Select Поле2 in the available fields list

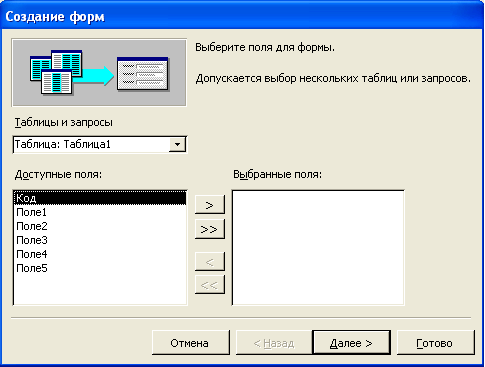point(100,226)
